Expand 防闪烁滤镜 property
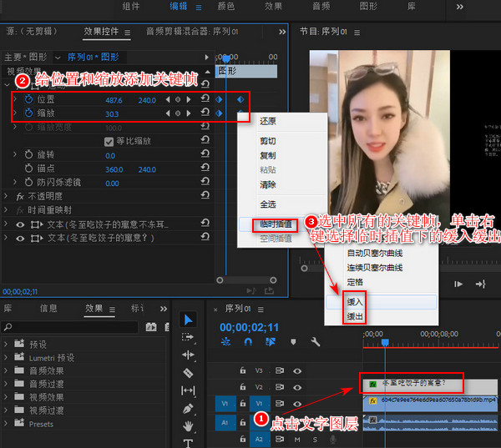 click(15, 182)
